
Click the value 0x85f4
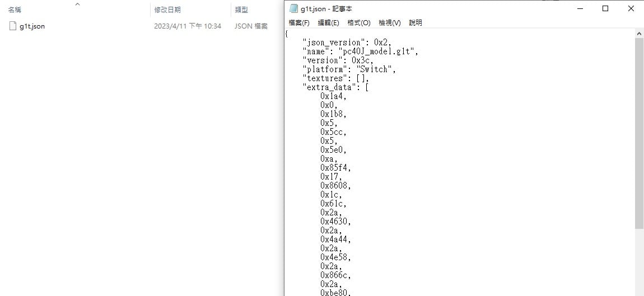click(x=336, y=168)
